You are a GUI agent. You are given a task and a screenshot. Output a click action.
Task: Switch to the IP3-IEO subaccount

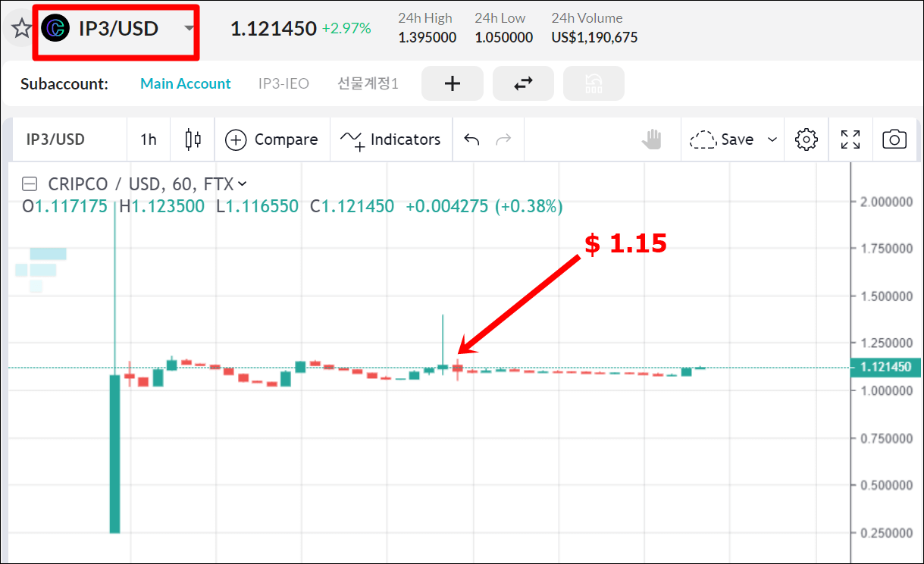(283, 83)
